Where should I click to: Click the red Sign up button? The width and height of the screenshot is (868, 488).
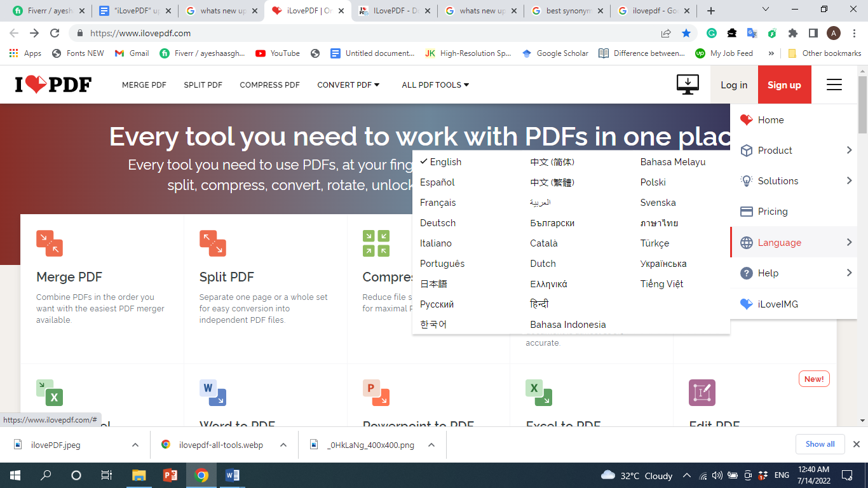[x=784, y=85]
